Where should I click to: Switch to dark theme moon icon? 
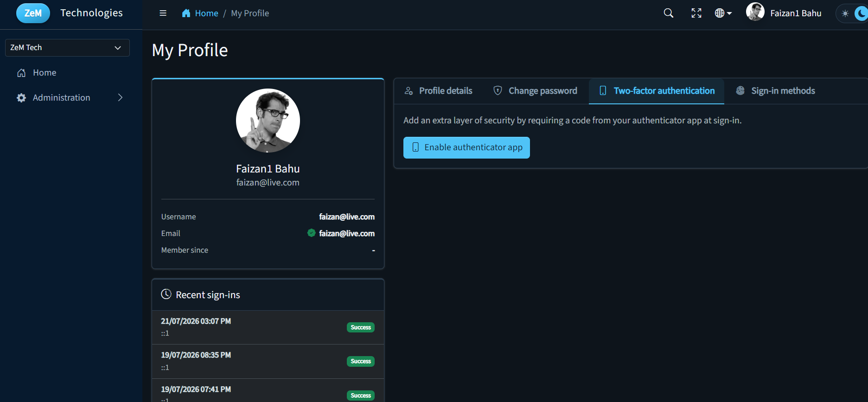(862, 13)
